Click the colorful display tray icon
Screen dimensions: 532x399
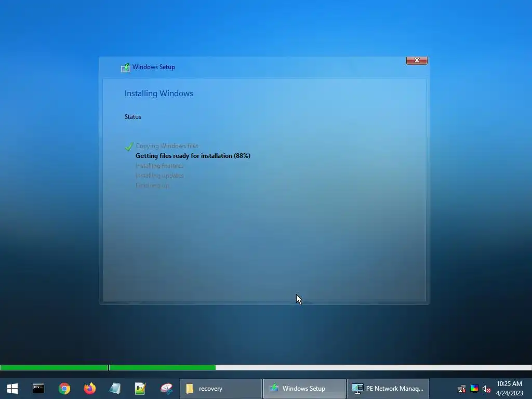[474, 389]
